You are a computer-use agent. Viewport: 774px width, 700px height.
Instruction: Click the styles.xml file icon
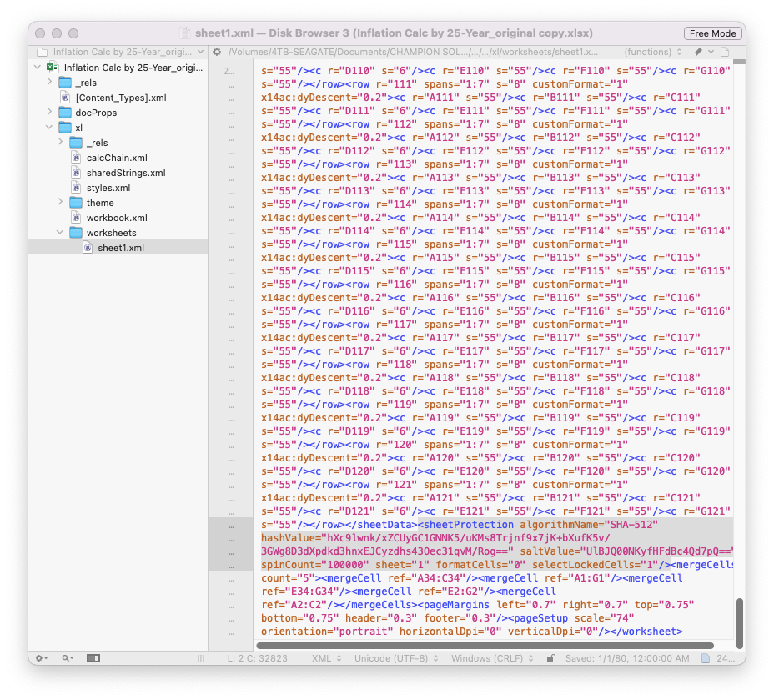[76, 188]
